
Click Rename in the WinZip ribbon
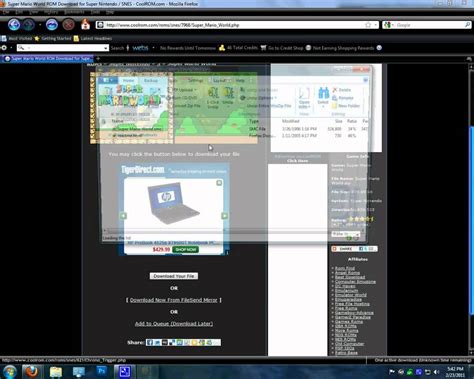343,98
